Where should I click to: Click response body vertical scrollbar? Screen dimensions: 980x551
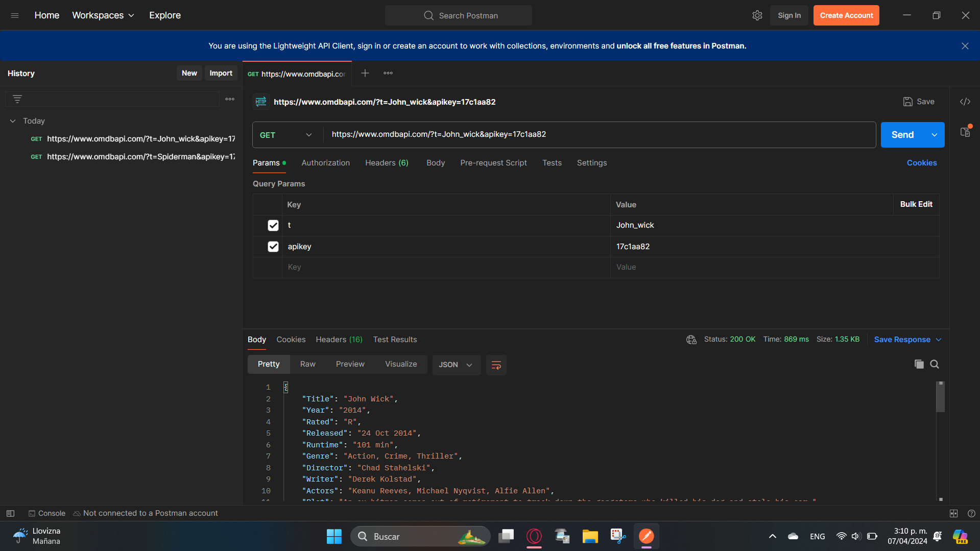[940, 397]
